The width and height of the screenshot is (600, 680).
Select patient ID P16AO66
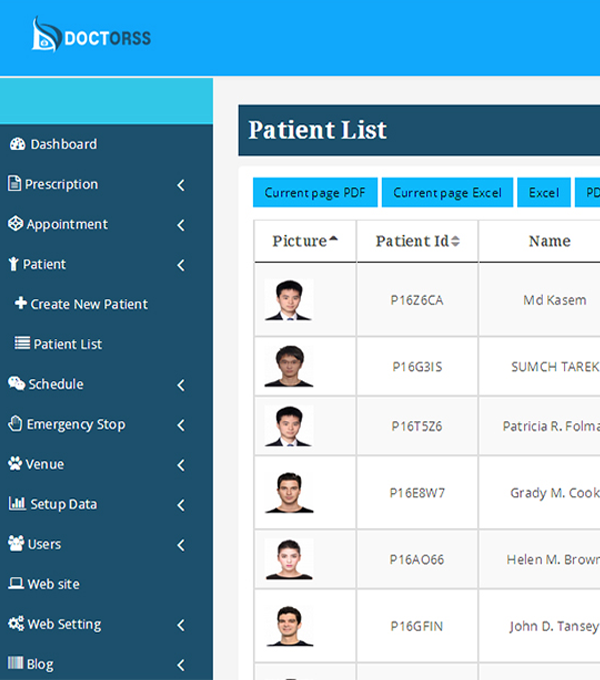(x=417, y=559)
